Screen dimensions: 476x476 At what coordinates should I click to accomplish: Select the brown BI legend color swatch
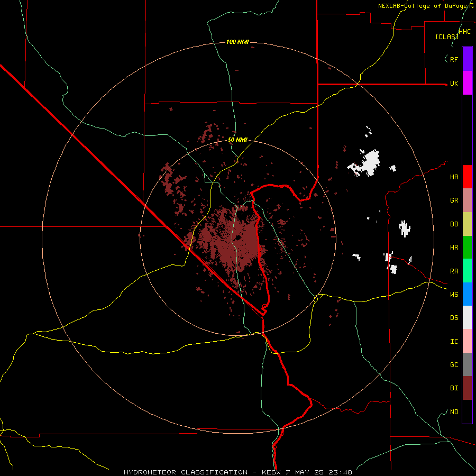point(467,388)
